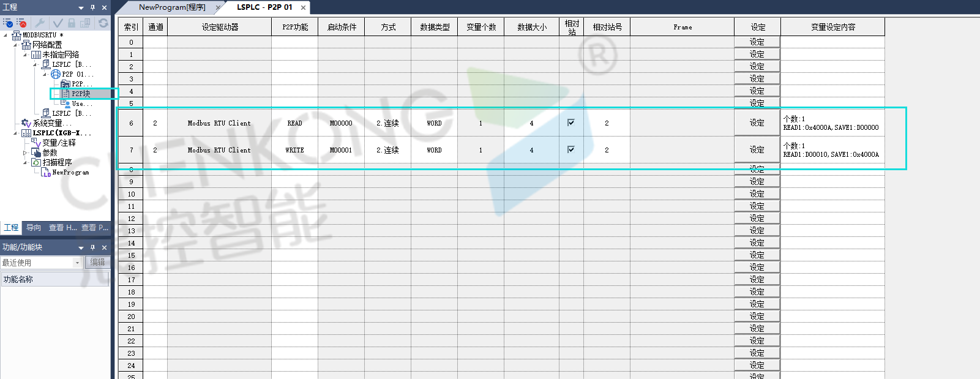
Task: Open the 工程 panel options dropdown arrow
Action: [x=81, y=7]
